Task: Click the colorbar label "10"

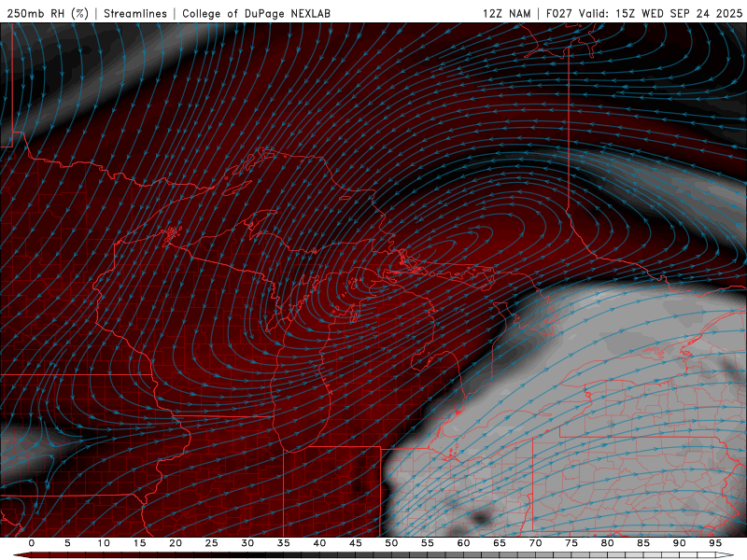Action: [x=104, y=543]
